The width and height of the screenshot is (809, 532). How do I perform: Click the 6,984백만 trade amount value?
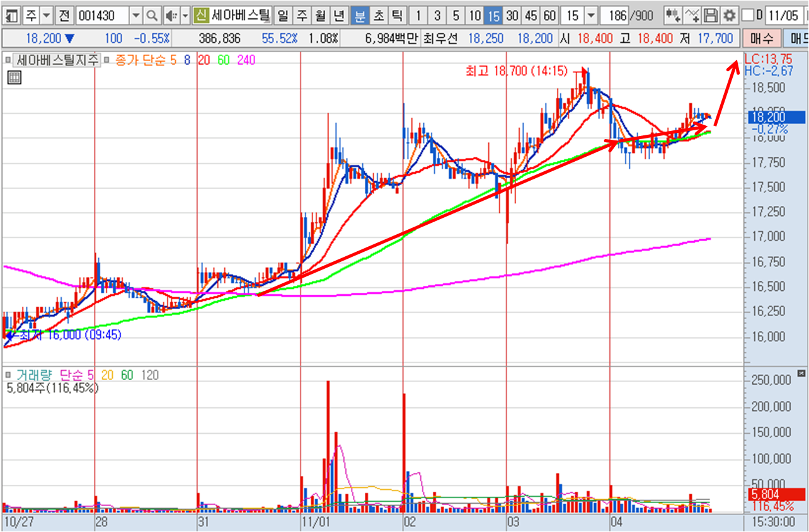click(x=391, y=38)
